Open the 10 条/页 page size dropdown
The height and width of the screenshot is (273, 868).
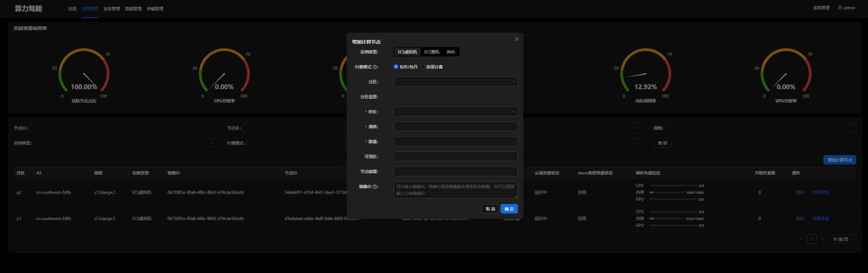[x=843, y=239]
